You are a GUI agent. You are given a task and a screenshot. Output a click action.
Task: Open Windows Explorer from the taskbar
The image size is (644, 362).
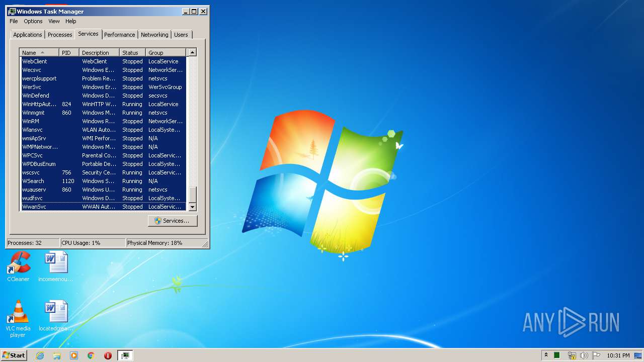coord(57,355)
